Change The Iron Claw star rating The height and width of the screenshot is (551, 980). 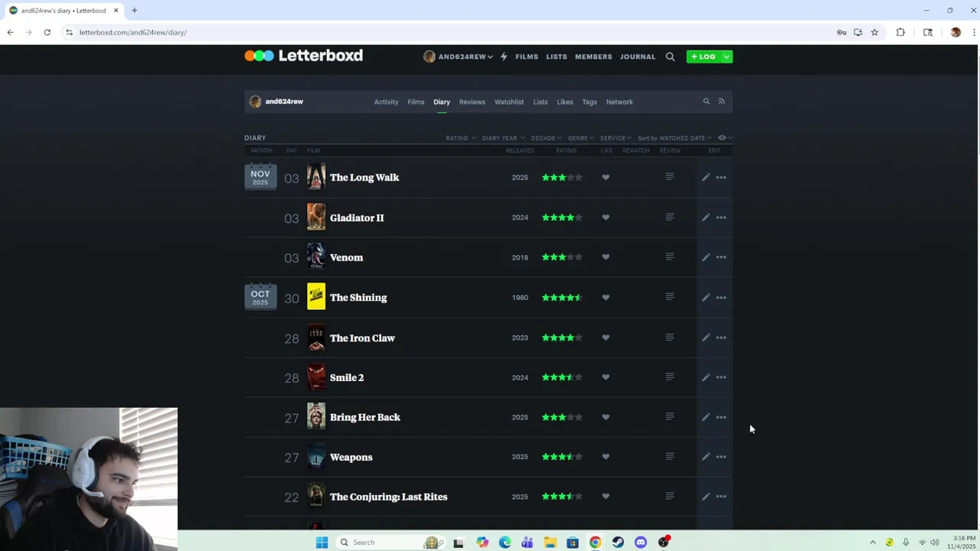point(562,337)
